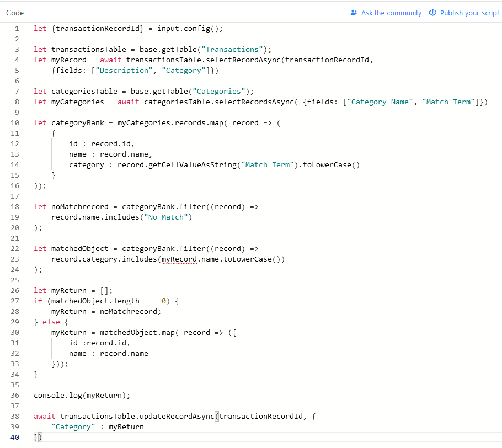502x448 pixels.
Task: Click line number 10 in the gutter
Action: coord(15,123)
